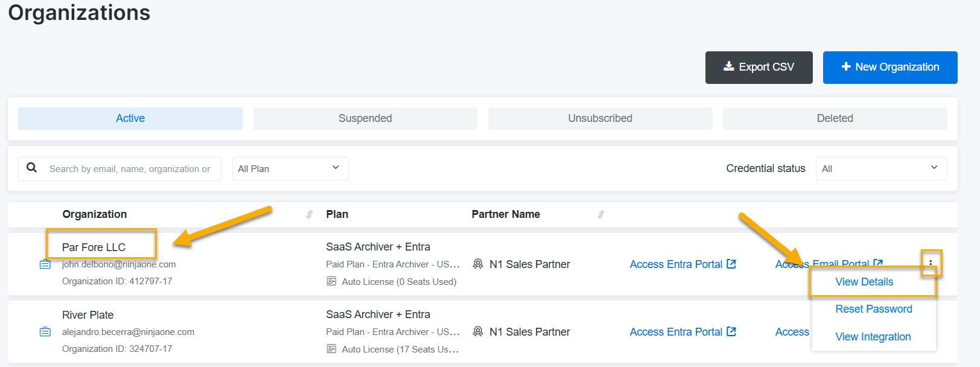
Task: Open the Credential status dropdown
Action: pyautogui.click(x=880, y=168)
